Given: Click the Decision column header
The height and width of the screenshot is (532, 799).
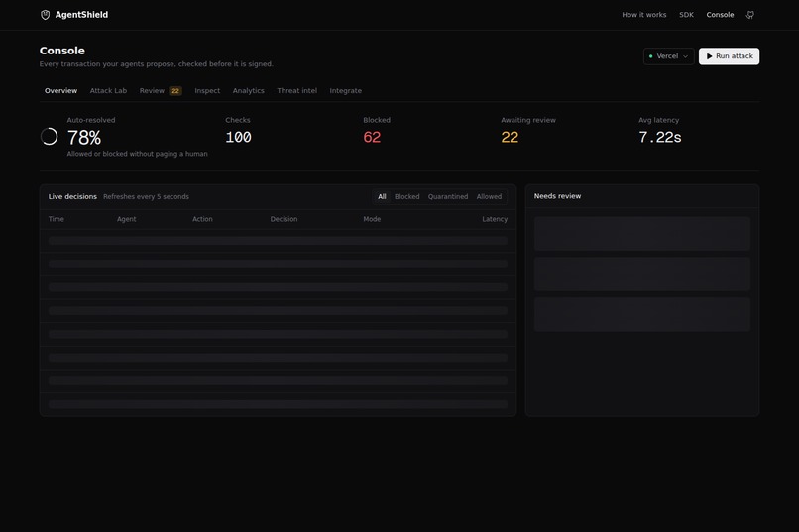Looking at the screenshot, I should tap(284, 219).
